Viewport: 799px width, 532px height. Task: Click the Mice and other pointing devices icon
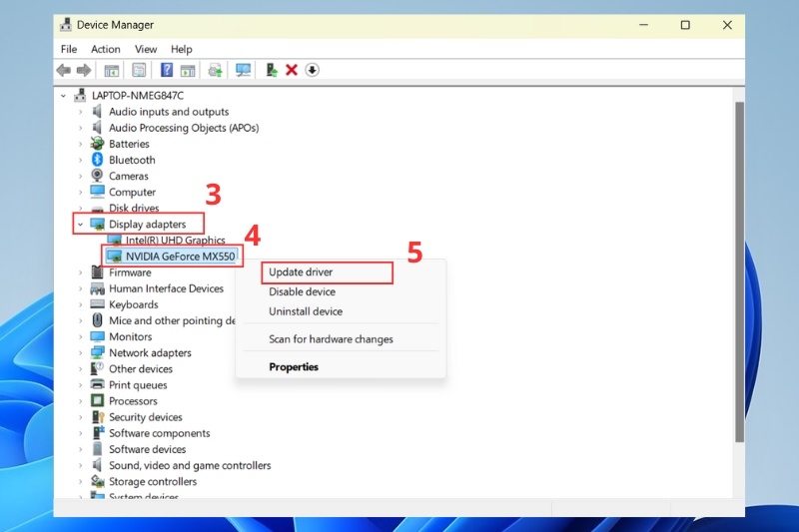pyautogui.click(x=97, y=320)
